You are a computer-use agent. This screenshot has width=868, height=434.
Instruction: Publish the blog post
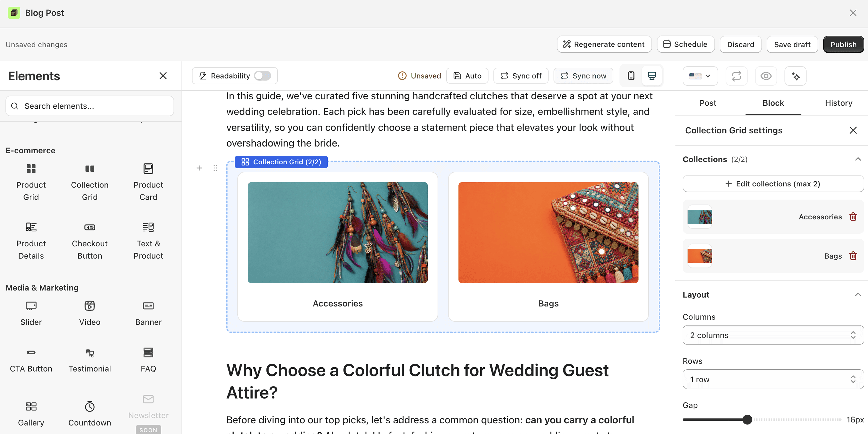[843, 44]
